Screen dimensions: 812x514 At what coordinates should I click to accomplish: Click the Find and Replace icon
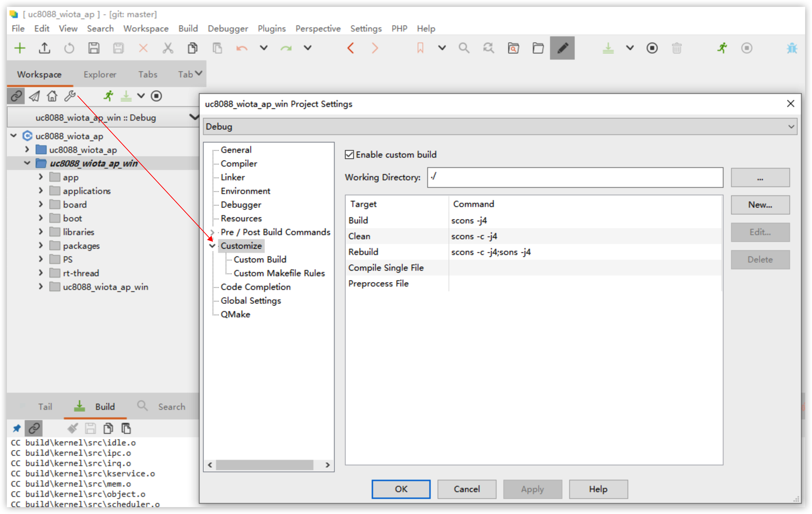click(489, 48)
